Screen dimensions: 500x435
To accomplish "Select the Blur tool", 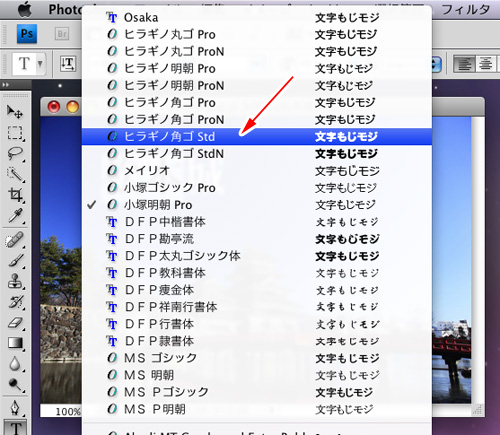I will click(15, 364).
